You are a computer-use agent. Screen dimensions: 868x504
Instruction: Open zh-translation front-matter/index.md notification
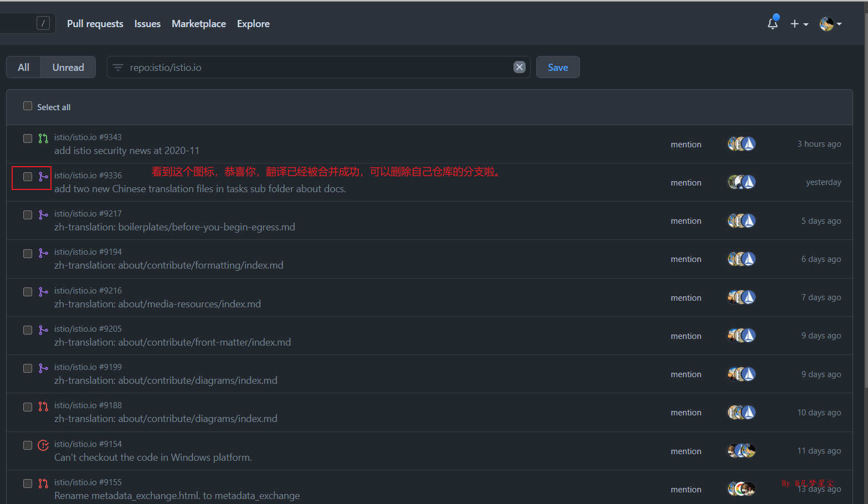pyautogui.click(x=172, y=342)
